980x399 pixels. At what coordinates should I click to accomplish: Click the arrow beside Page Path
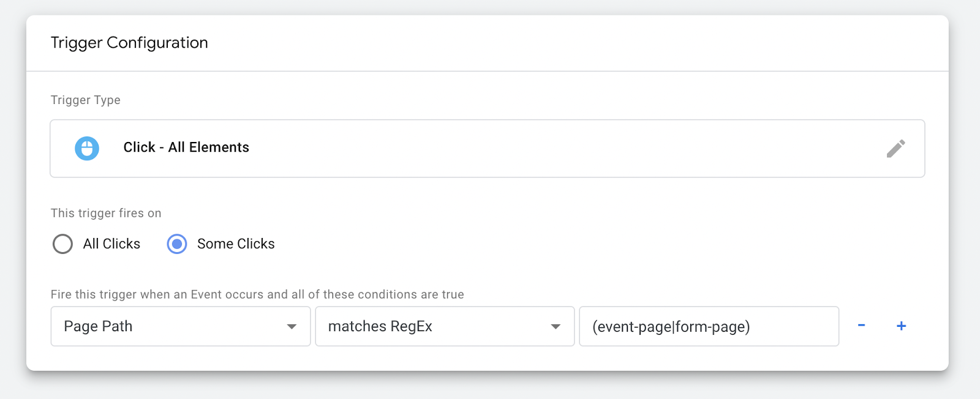(x=292, y=327)
